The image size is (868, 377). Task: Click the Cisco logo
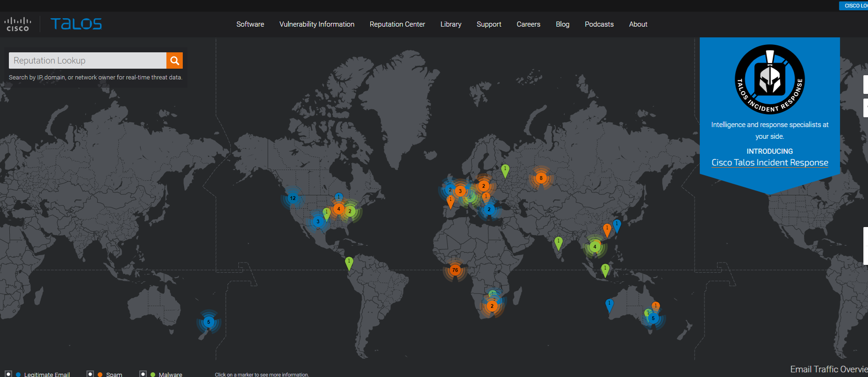pyautogui.click(x=18, y=24)
